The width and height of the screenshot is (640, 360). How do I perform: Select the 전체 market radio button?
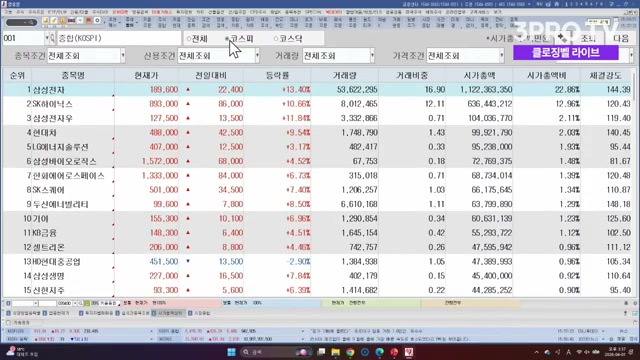click(189, 39)
